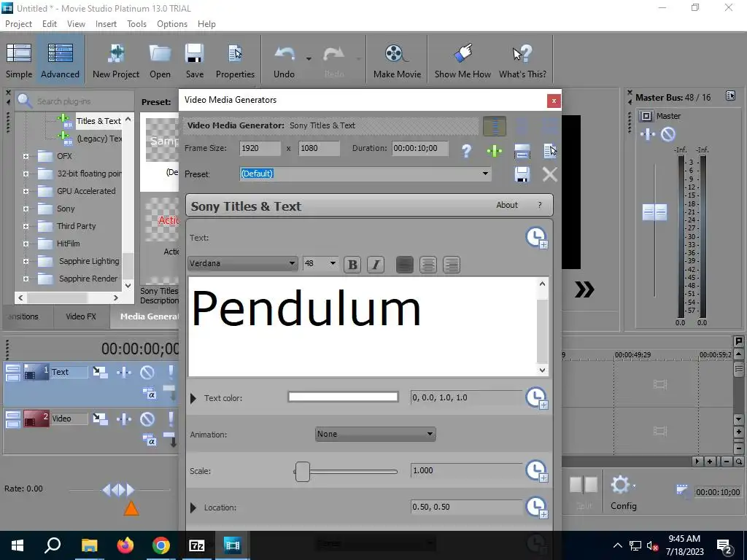The image size is (747, 560).
Task: Click the white Text color swatch
Action: (343, 397)
